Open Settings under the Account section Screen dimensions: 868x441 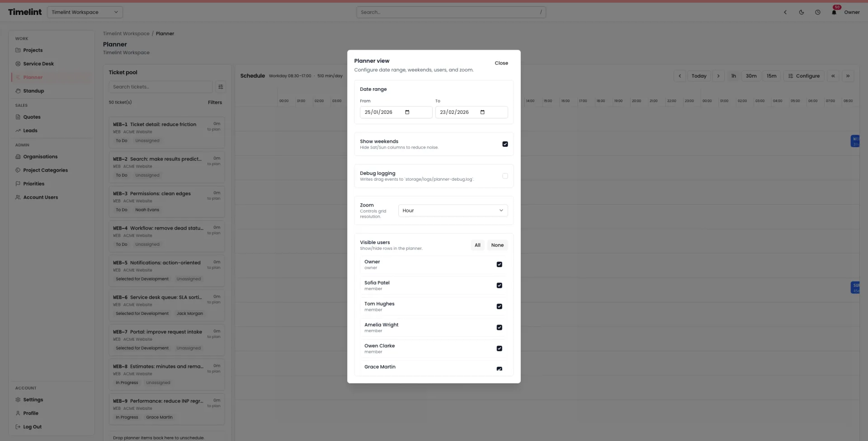point(33,399)
